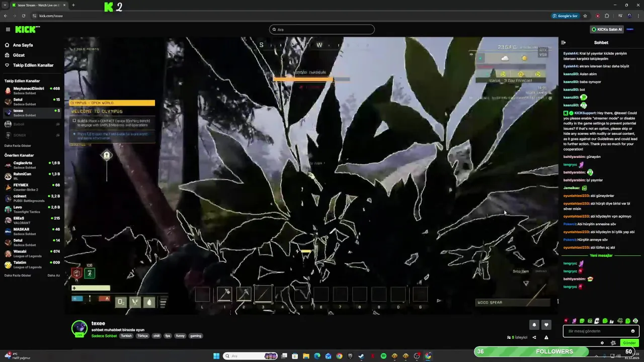Open a new browser tab

(x=73, y=5)
